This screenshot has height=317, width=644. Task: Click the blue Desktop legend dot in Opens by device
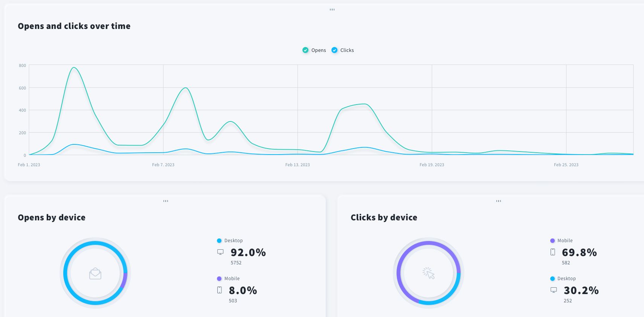(219, 241)
